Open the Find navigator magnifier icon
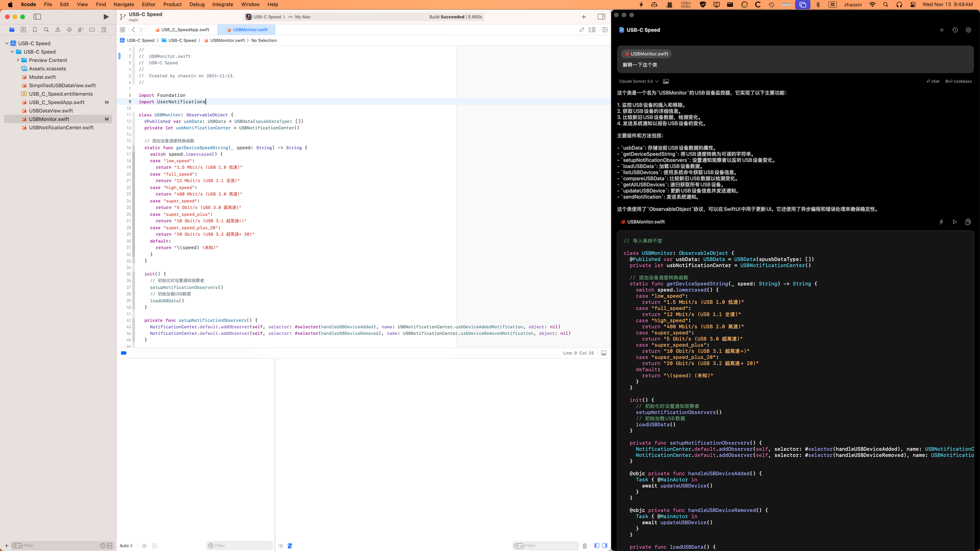980x551 pixels. click(x=46, y=29)
